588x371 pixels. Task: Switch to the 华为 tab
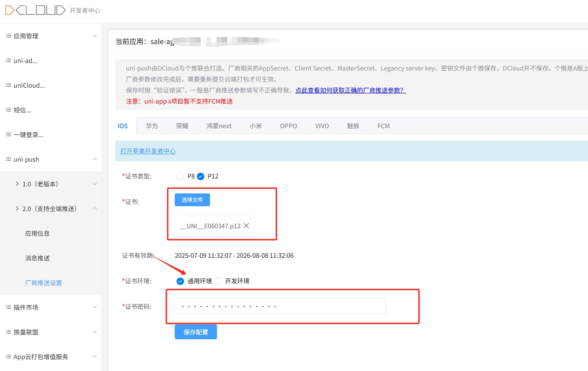coord(152,126)
